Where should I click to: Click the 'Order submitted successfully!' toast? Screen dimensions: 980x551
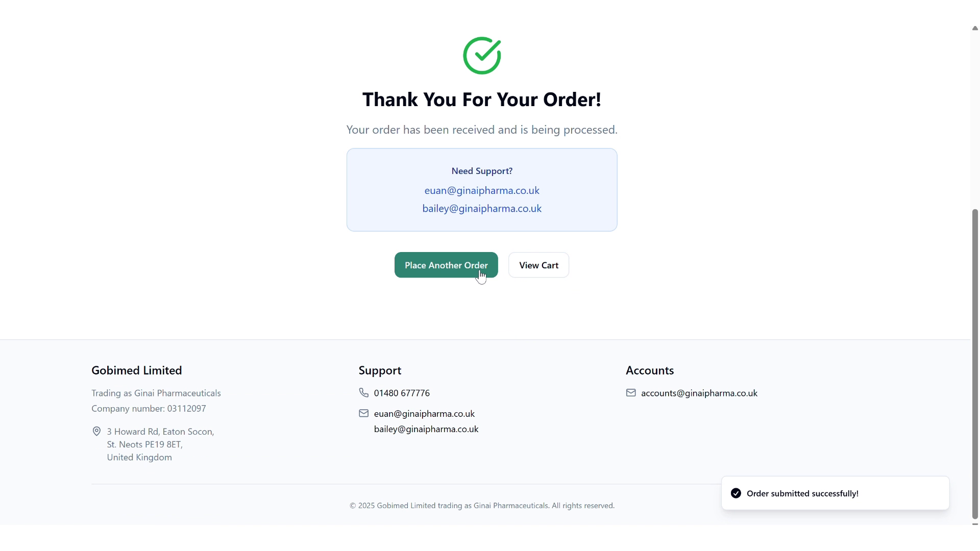(x=835, y=493)
